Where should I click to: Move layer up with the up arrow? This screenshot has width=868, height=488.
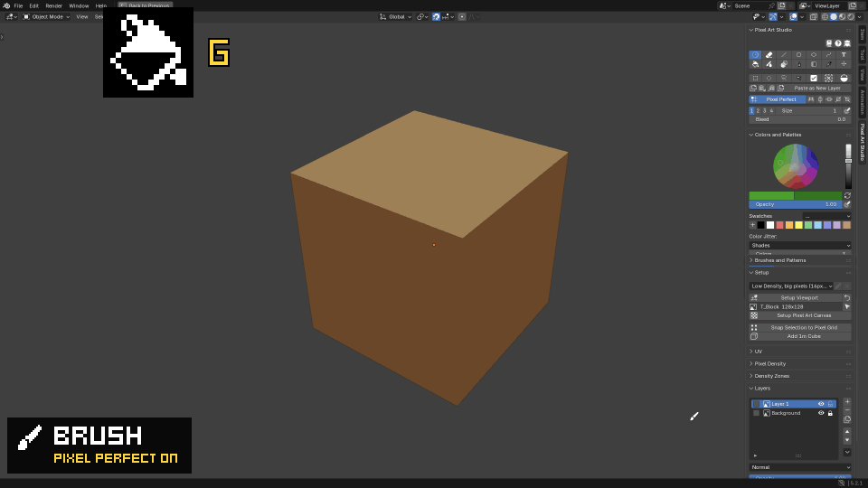847,432
